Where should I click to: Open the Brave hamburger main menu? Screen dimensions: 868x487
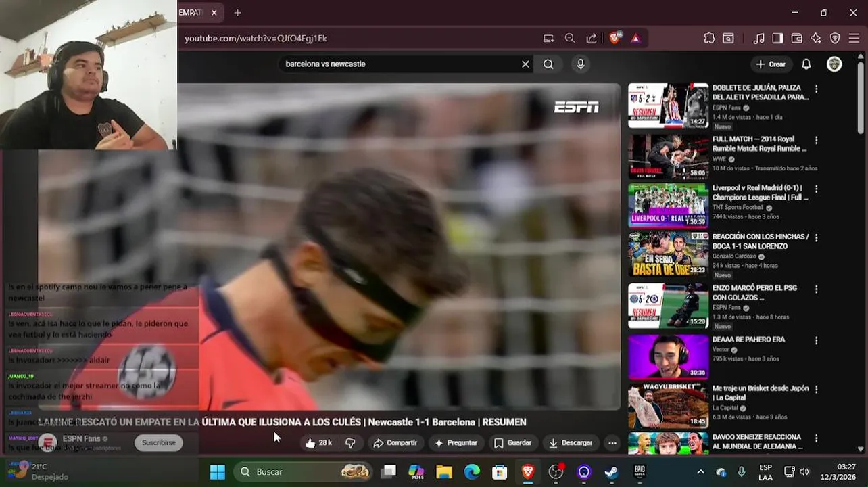click(854, 39)
